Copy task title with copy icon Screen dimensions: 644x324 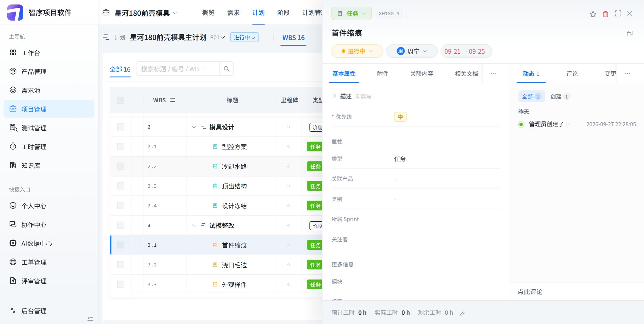click(630, 33)
